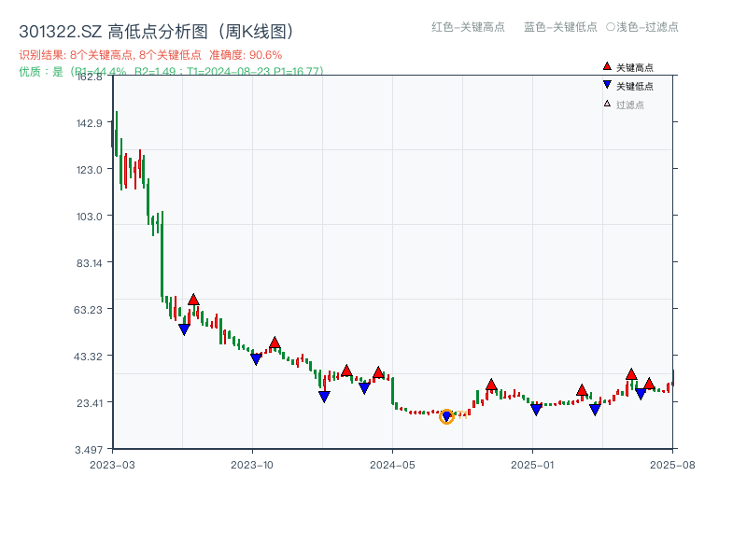The height and width of the screenshot is (560, 747).
Task: Expand the 2024-05 axis label section
Action: 393,463
